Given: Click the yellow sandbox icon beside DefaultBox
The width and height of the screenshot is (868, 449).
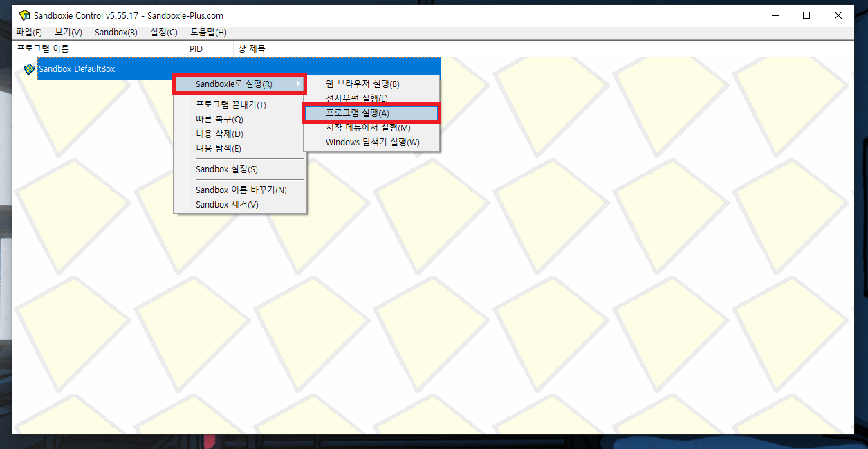Looking at the screenshot, I should click(x=29, y=69).
